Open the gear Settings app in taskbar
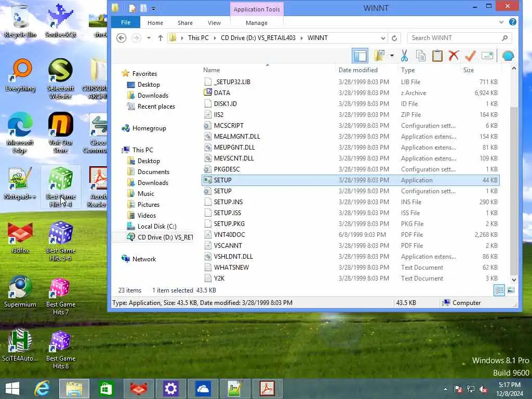Image resolution: width=532 pixels, height=399 pixels. pyautogui.click(x=170, y=389)
